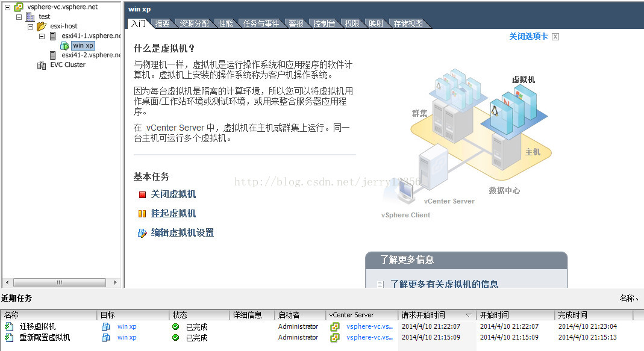Click the 启动者 column header

click(x=300, y=315)
